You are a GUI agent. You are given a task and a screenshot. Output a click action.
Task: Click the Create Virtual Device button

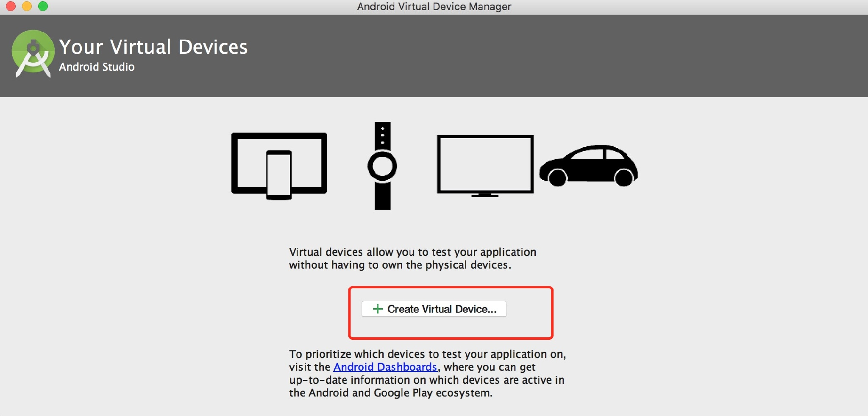coord(434,309)
